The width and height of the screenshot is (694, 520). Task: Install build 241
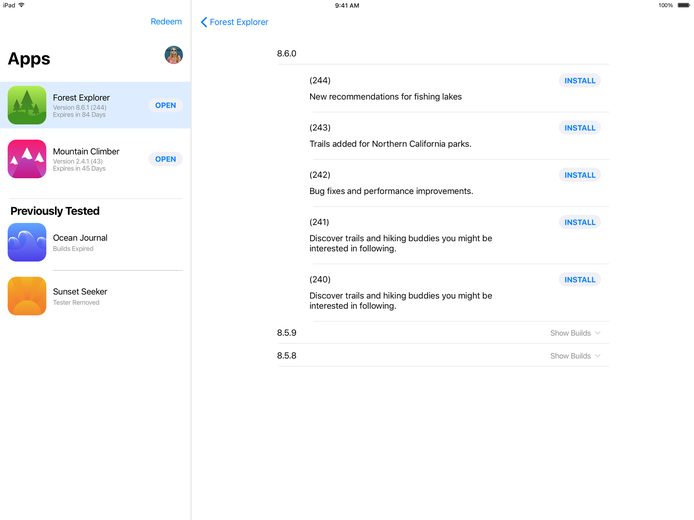point(579,222)
